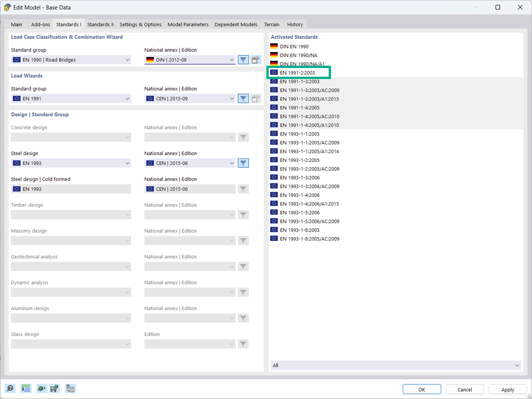Click the load default model settings icon
Viewport: 532px width, 399px height.
[x=42, y=389]
